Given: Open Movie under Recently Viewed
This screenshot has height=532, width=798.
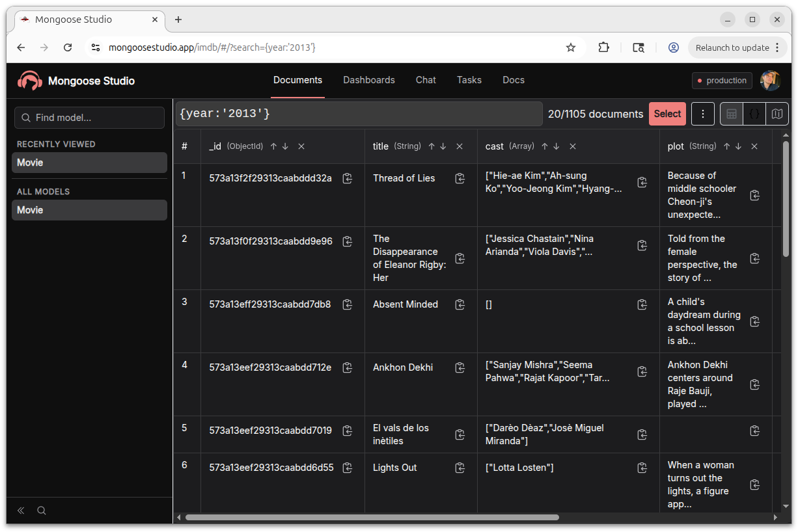Looking at the screenshot, I should (89, 163).
